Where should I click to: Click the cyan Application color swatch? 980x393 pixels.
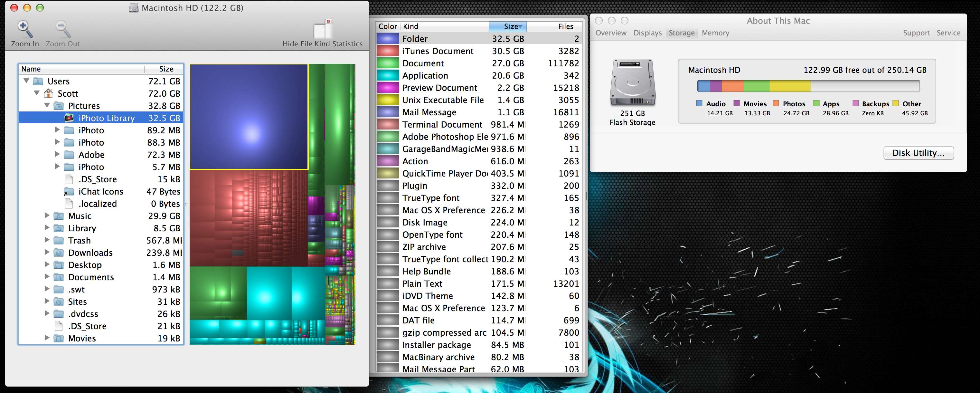(x=388, y=75)
